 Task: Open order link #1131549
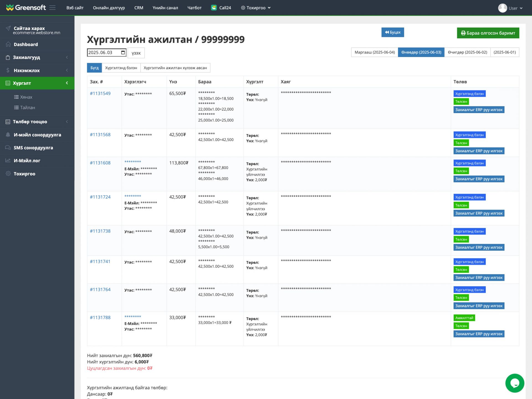(x=100, y=93)
